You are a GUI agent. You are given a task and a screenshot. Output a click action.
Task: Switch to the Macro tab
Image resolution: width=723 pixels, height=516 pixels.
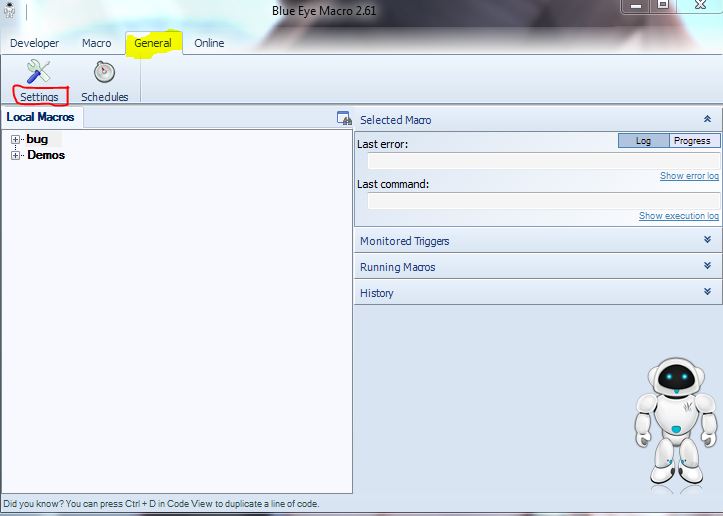[96, 43]
